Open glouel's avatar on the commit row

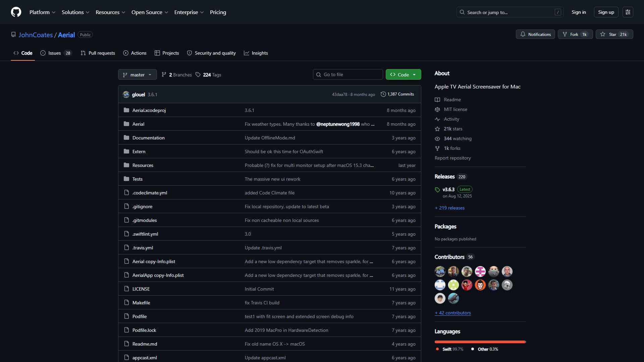tap(126, 95)
